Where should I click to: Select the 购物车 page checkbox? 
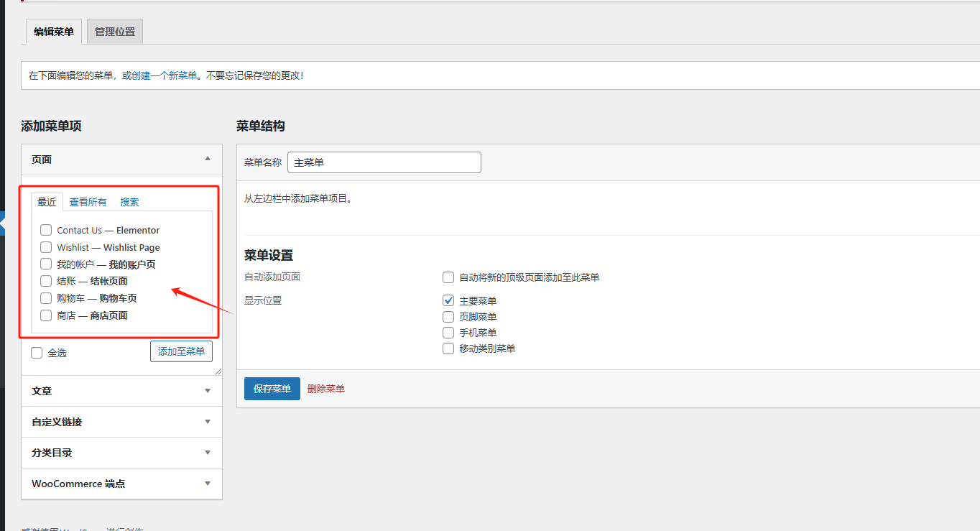(45, 298)
